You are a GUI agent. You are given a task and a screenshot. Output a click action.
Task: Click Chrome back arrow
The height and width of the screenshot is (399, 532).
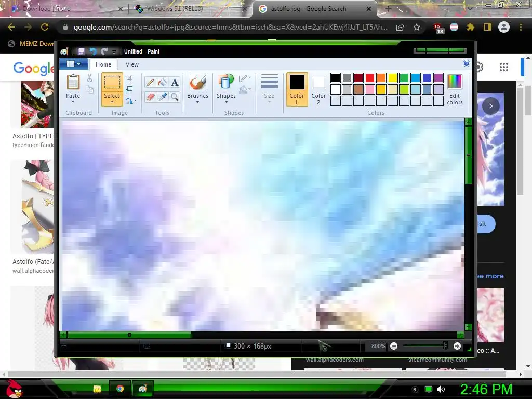tap(11, 27)
